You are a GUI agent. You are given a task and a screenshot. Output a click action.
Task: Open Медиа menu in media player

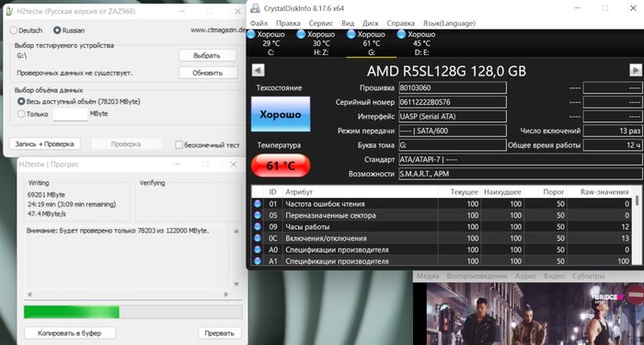coord(428,276)
